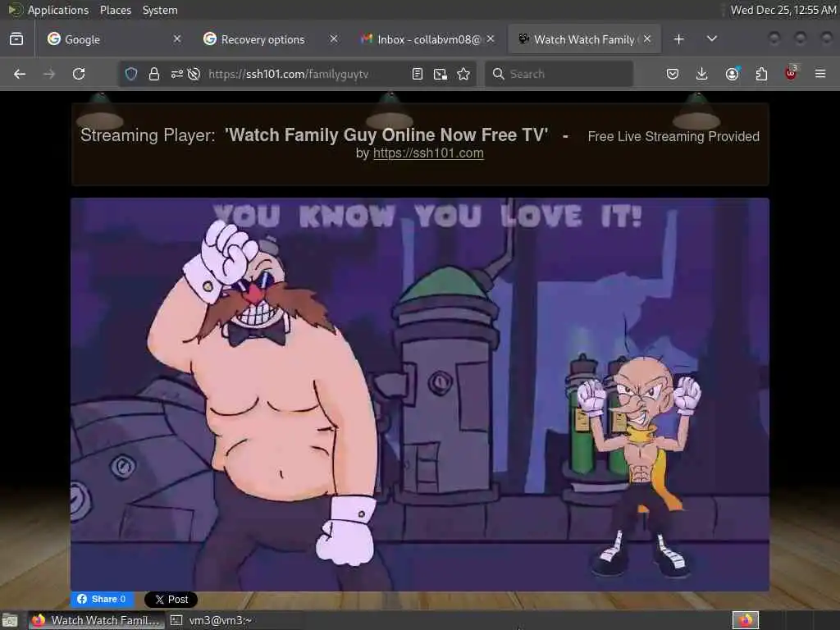
Task: Open the Pocket save icon
Action: tap(673, 74)
